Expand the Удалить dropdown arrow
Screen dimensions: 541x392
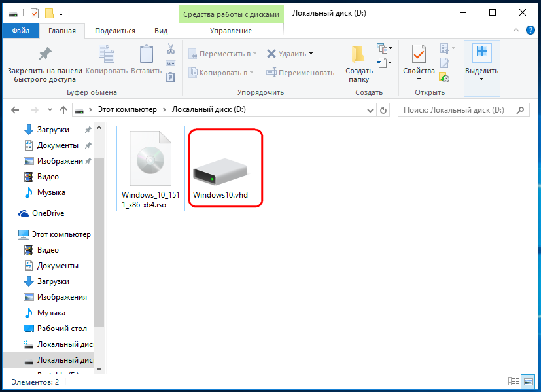(x=311, y=54)
